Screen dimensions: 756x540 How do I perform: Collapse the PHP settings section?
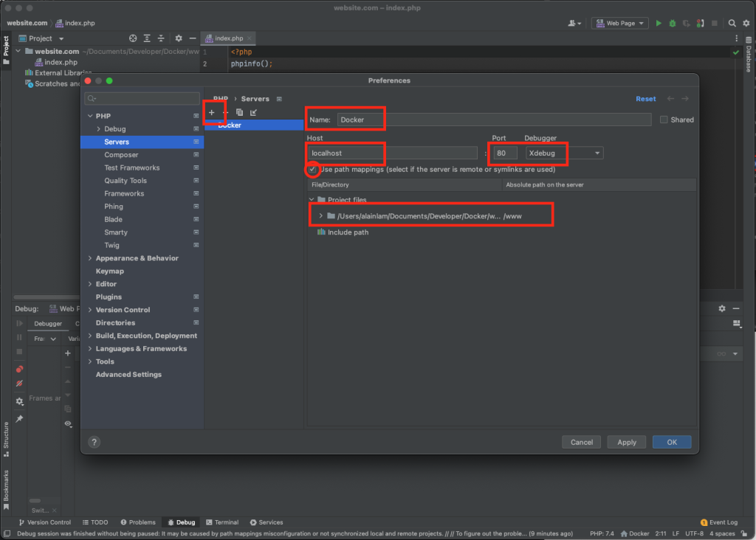90,116
